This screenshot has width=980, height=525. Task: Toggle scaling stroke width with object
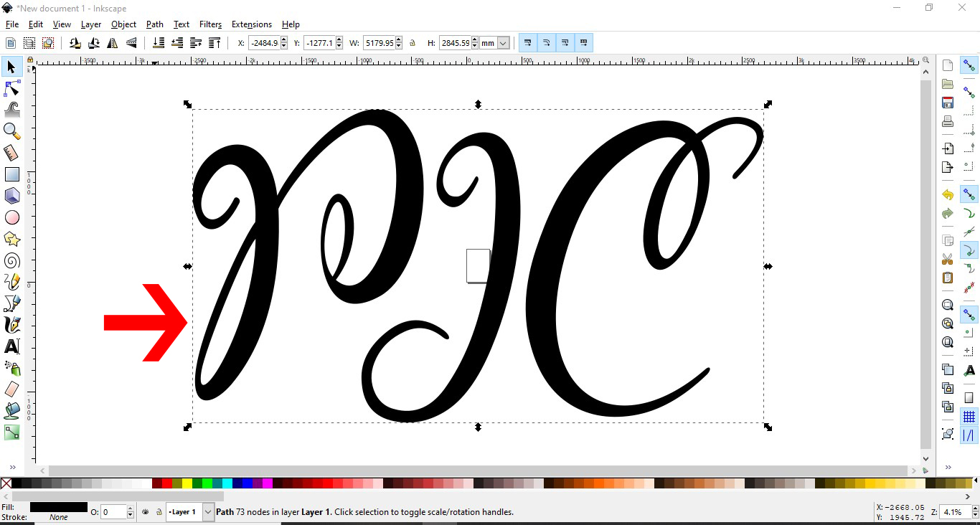click(527, 43)
